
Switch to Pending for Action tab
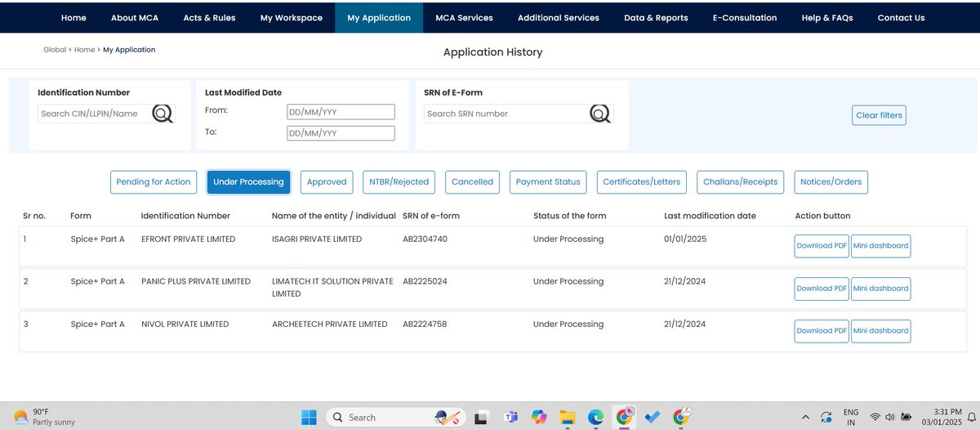[154, 182]
